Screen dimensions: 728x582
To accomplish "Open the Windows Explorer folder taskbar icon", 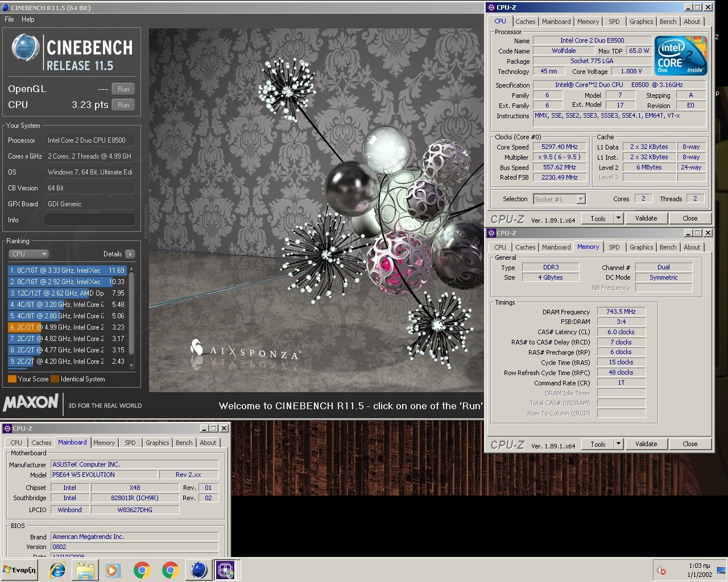I will pos(85,570).
